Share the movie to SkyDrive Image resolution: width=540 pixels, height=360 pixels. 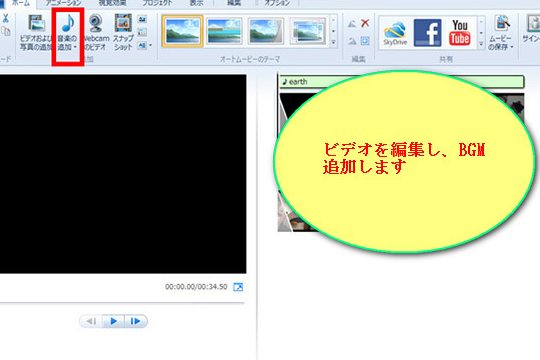(x=395, y=33)
